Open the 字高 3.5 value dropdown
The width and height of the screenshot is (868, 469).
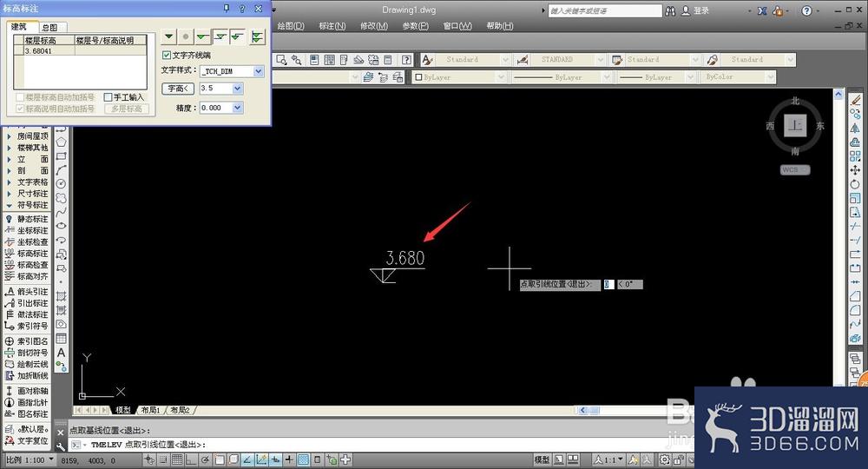point(238,88)
